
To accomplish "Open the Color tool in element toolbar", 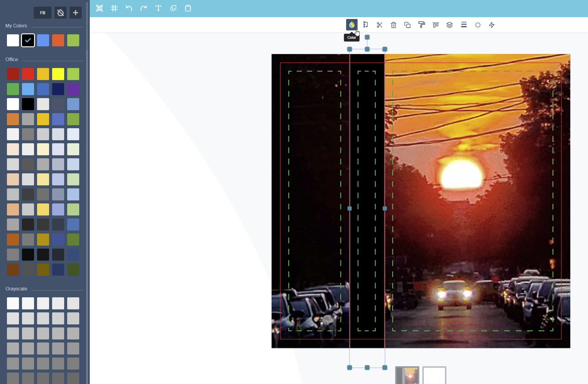I will pyautogui.click(x=352, y=25).
